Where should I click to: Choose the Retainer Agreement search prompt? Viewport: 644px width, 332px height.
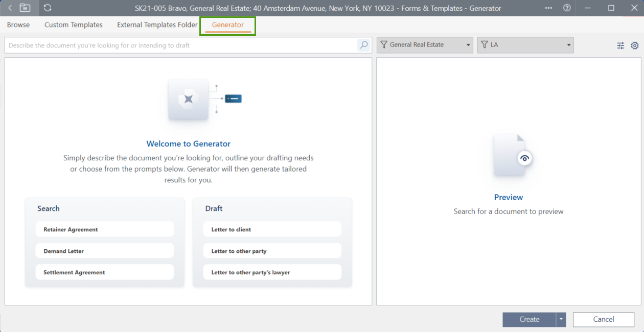(105, 229)
